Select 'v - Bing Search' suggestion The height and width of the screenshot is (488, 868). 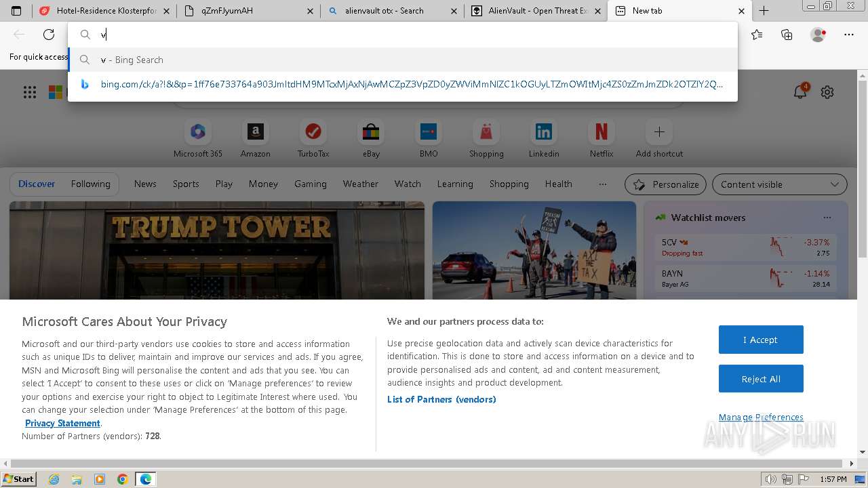(x=403, y=60)
